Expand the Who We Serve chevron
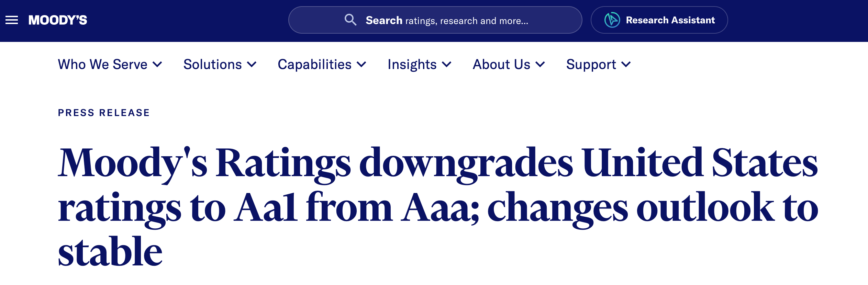Image resolution: width=868 pixels, height=285 pixels. (157, 65)
